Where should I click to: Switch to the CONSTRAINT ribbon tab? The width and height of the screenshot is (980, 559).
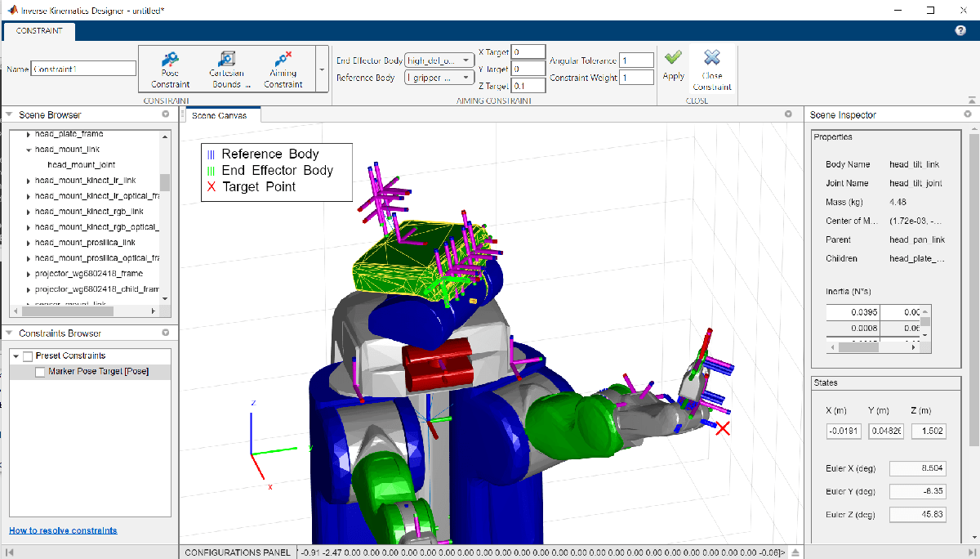click(39, 32)
